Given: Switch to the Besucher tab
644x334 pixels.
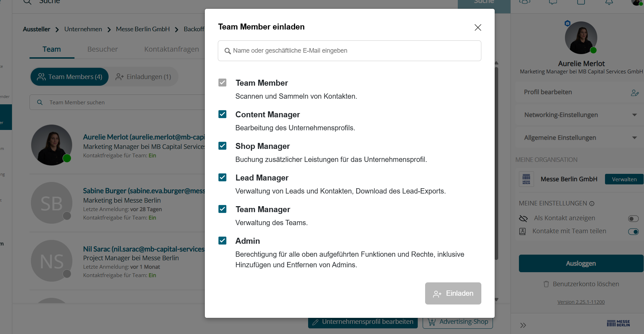Looking at the screenshot, I should click(103, 49).
